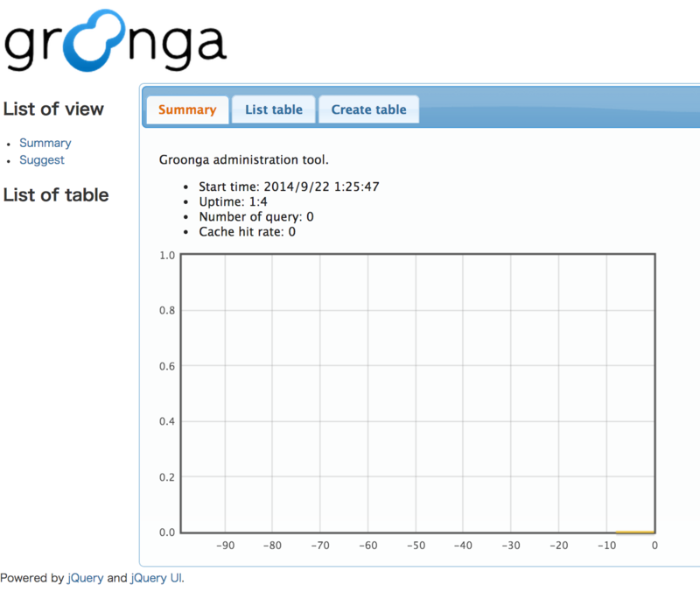Click the Groonga logo
700x592 pixels.
tap(115, 40)
